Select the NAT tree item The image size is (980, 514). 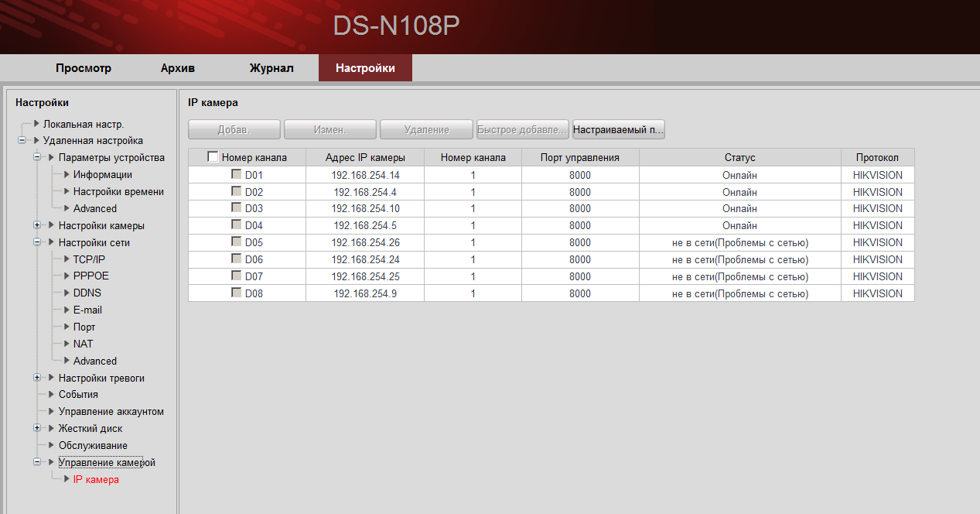click(x=84, y=344)
